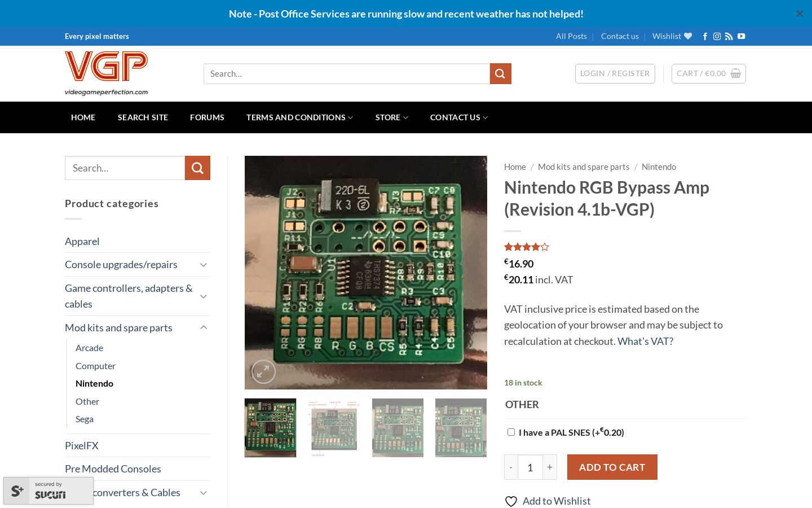812x508 pixels.
Task: Collapse the Mod kits and spare parts category
Action: (x=204, y=327)
